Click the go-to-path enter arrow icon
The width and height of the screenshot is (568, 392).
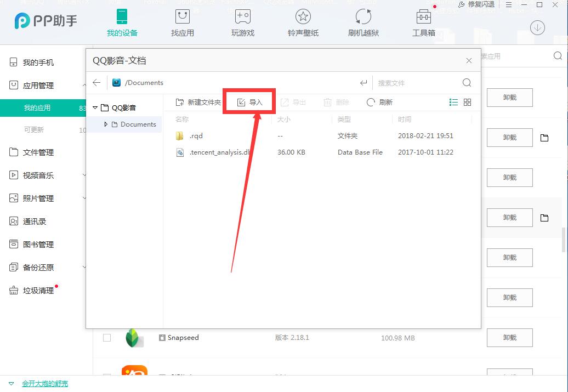(x=363, y=83)
